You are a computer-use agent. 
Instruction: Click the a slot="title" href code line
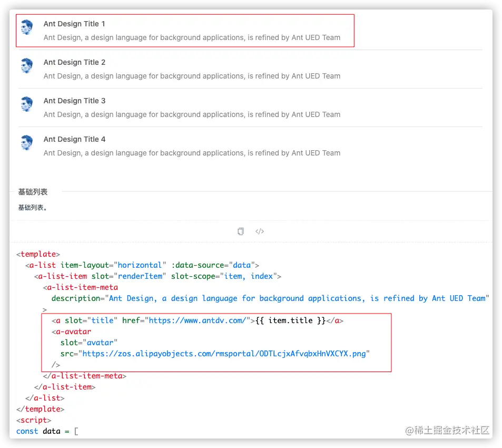tap(198, 320)
